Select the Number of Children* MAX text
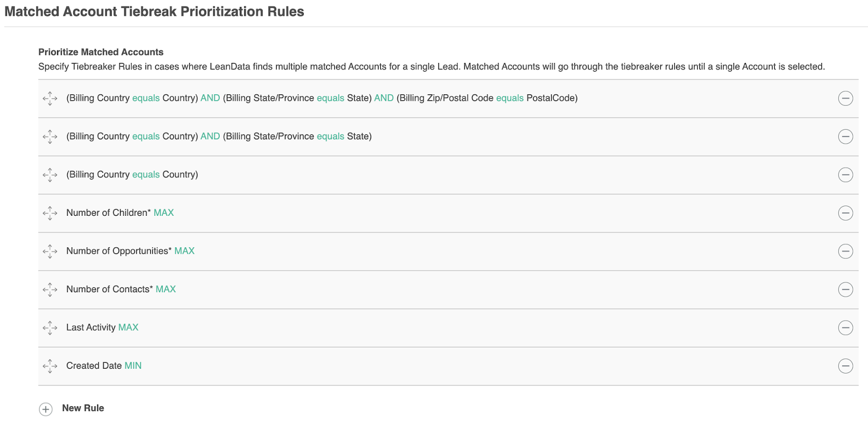Viewport: 868px width, 424px height. pos(120,213)
